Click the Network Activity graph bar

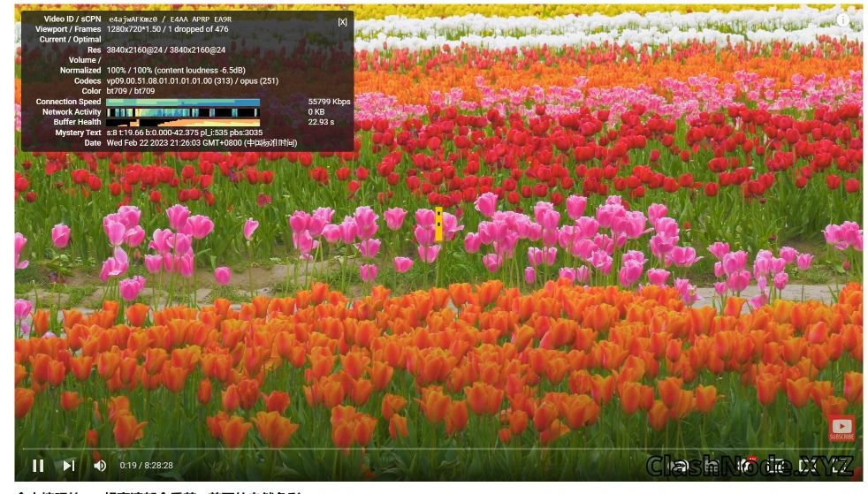tap(183, 112)
